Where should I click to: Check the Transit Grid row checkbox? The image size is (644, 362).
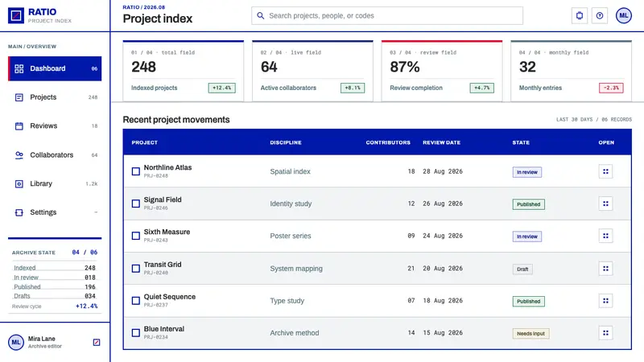point(136,269)
